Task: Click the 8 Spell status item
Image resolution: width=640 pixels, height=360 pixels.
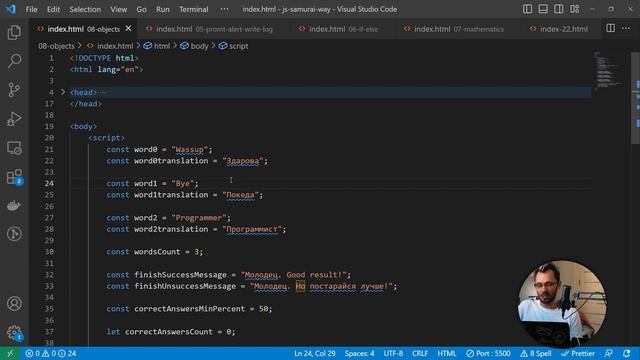Action: pyautogui.click(x=536, y=353)
